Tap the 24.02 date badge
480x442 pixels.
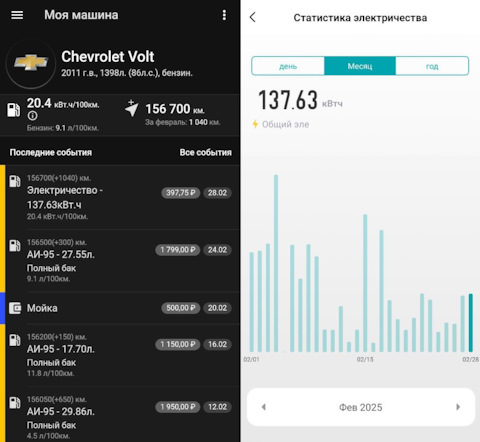tap(217, 250)
